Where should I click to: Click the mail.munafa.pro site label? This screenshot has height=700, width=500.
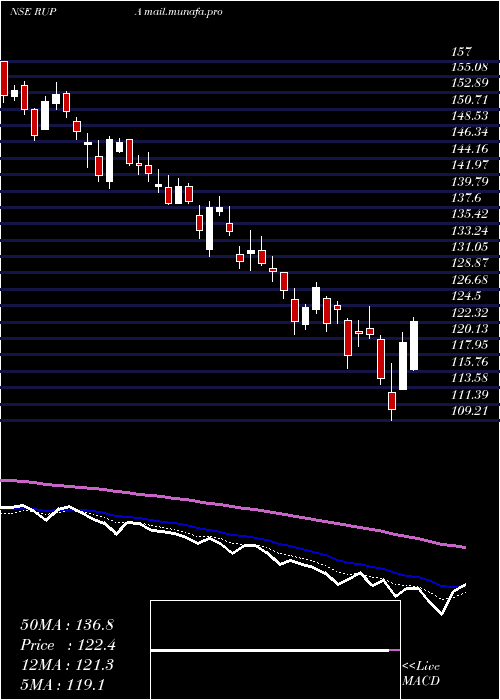[x=183, y=12]
